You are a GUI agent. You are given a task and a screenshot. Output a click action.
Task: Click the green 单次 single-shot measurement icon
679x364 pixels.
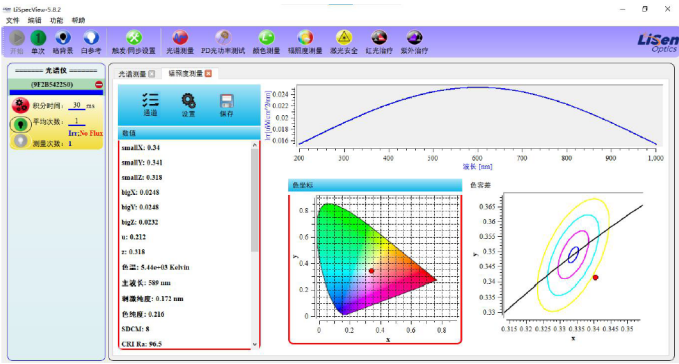tap(38, 38)
